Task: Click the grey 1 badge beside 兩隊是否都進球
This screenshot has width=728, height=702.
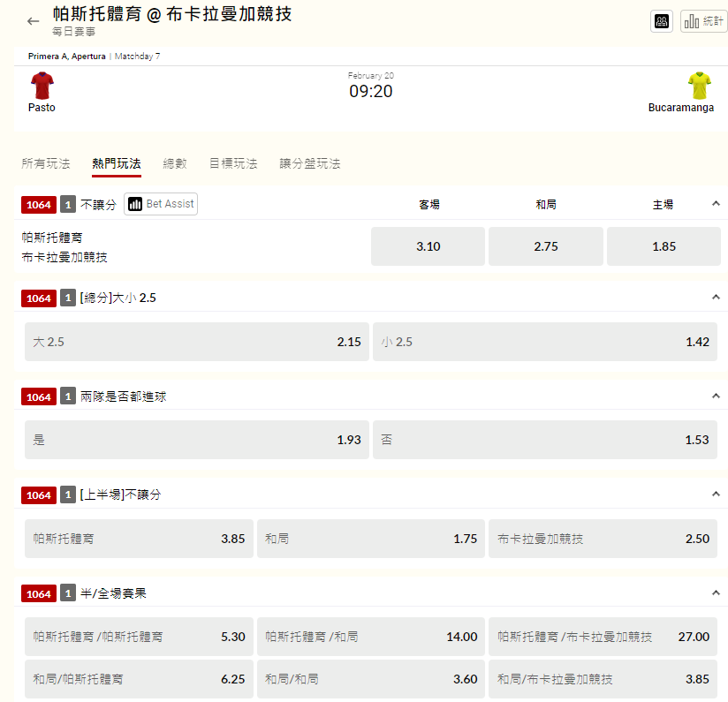Action: [x=68, y=396]
